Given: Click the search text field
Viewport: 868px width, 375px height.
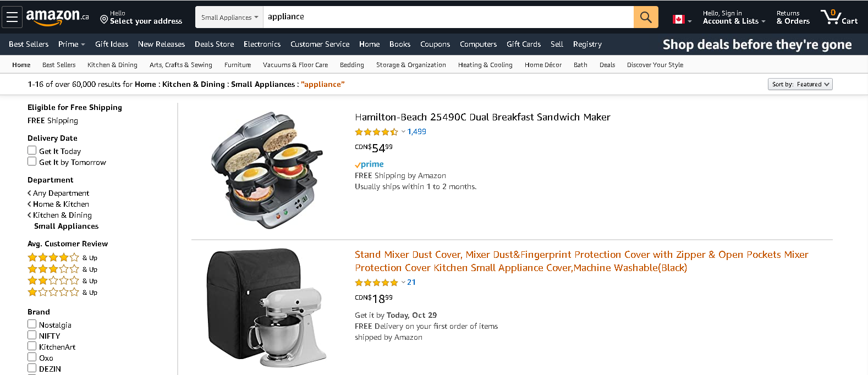Looking at the screenshot, I should point(448,17).
